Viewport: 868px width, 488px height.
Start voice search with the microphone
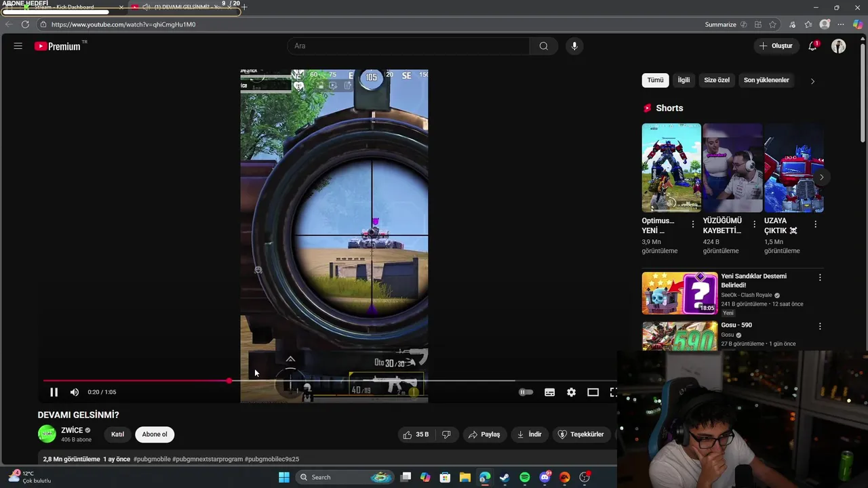(x=574, y=46)
